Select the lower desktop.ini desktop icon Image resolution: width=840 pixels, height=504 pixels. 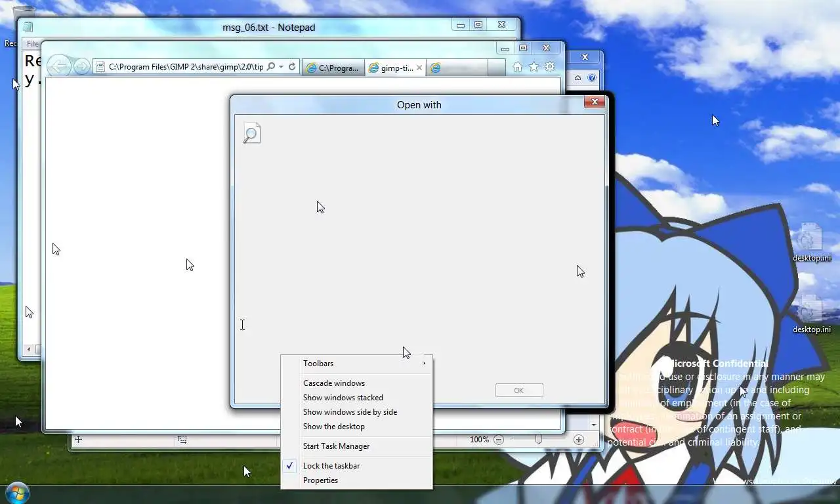[x=811, y=314]
